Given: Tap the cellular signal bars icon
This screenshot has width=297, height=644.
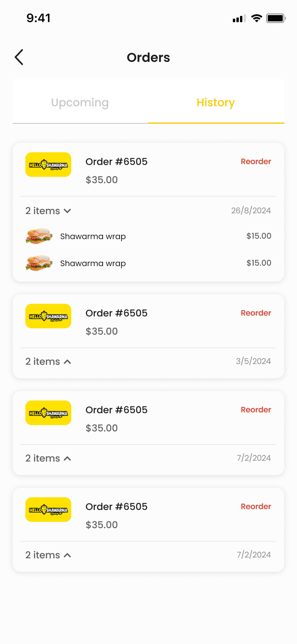Looking at the screenshot, I should pyautogui.click(x=239, y=19).
